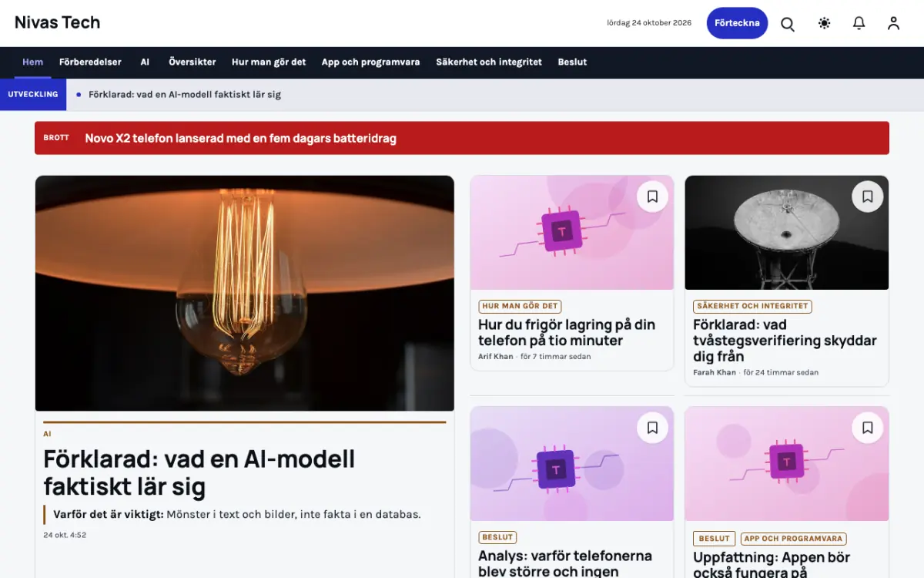
Task: Open the Förberedelser menu item
Action: click(90, 62)
